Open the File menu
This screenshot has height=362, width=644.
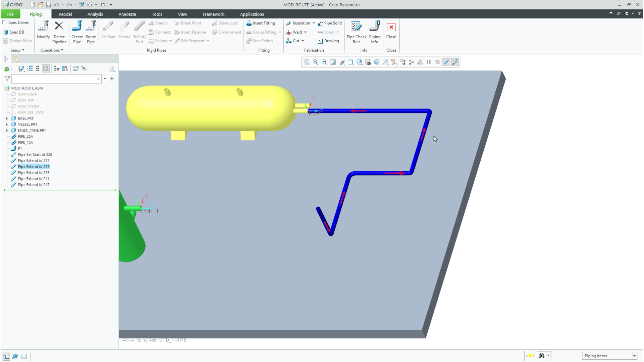click(x=10, y=14)
